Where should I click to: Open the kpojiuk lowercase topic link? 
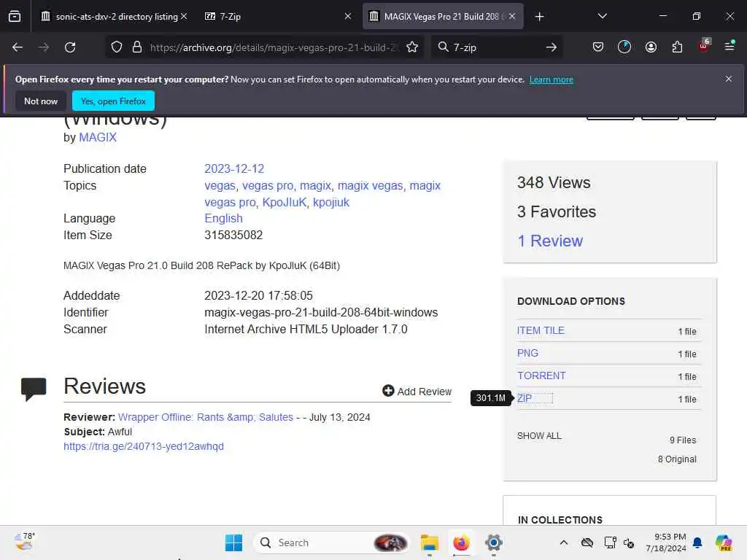331,203
